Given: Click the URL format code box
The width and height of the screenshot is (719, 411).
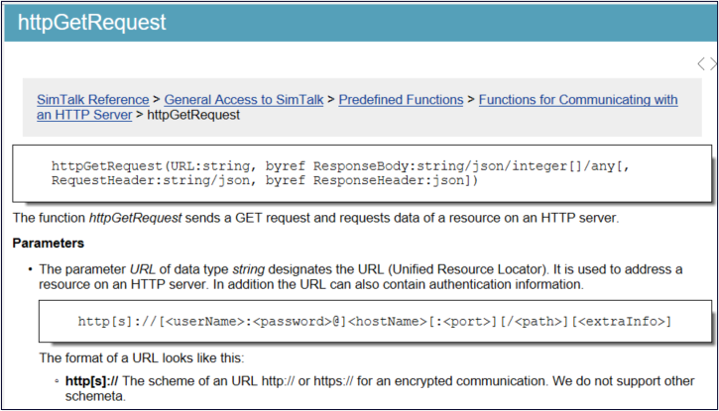Looking at the screenshot, I should coord(374,321).
